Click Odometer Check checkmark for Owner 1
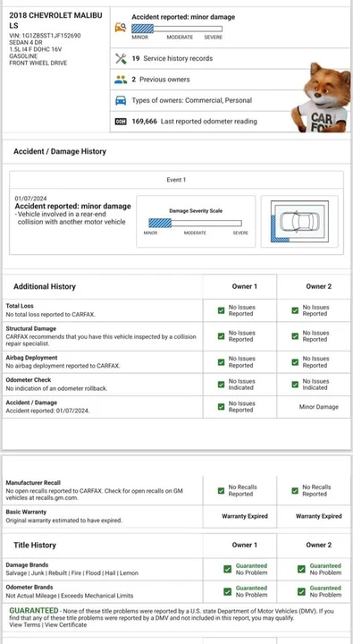353x644 pixels. (x=222, y=385)
